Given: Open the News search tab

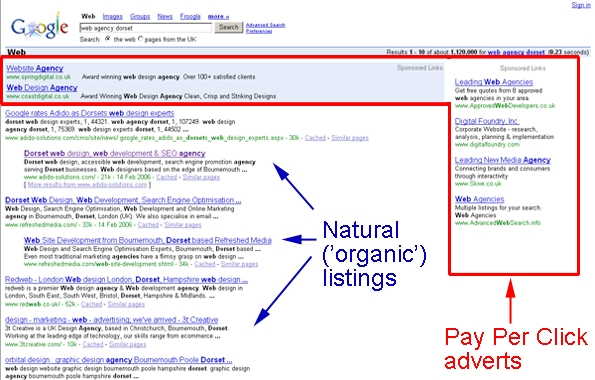Looking at the screenshot, I should tap(165, 16).
